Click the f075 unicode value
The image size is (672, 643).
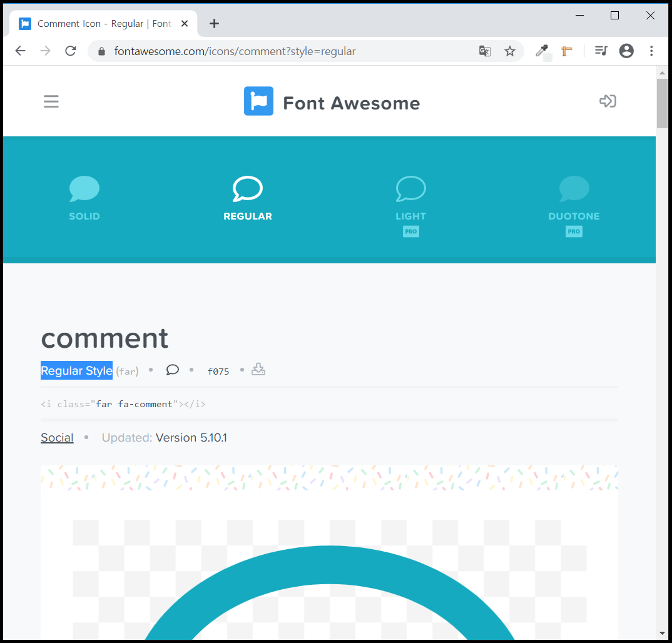[218, 372]
